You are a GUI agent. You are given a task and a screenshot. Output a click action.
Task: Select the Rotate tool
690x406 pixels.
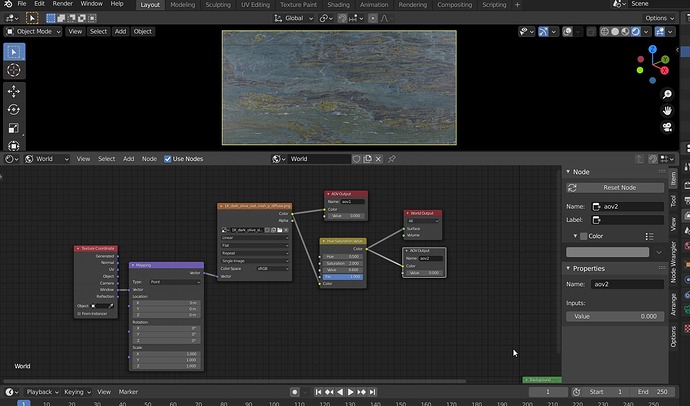click(14, 110)
